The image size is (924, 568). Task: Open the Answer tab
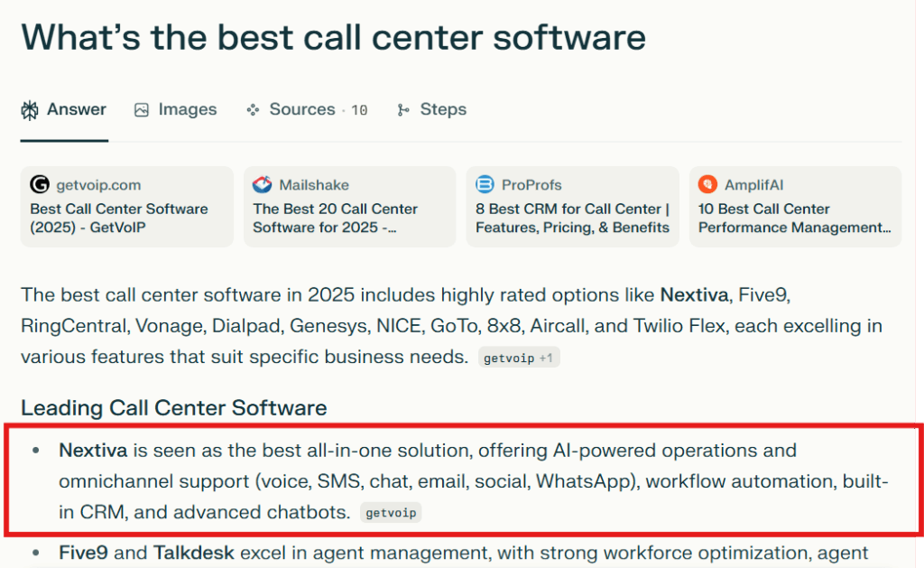[64, 109]
